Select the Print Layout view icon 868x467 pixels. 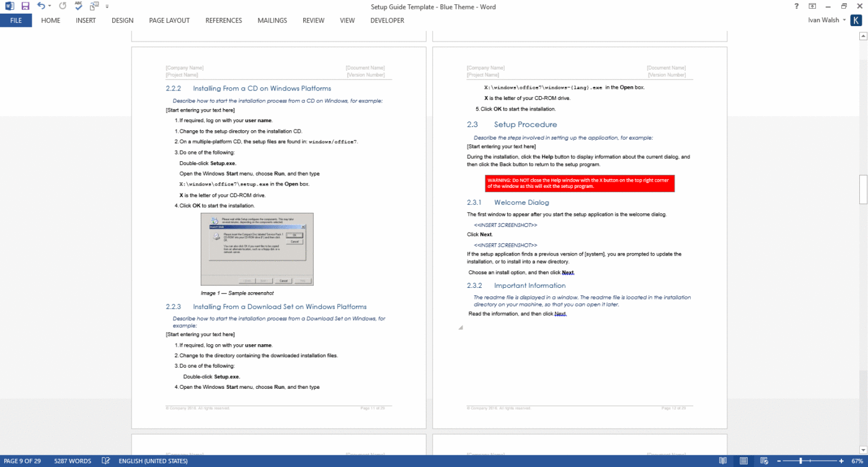[x=743, y=461]
